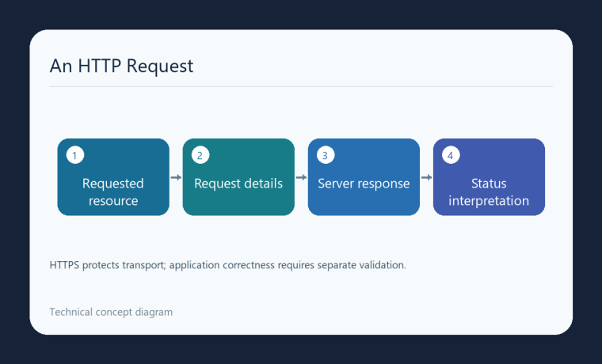Click the number 4 circle badge
Image resolution: width=602 pixels, height=364 pixels.
[x=451, y=155]
